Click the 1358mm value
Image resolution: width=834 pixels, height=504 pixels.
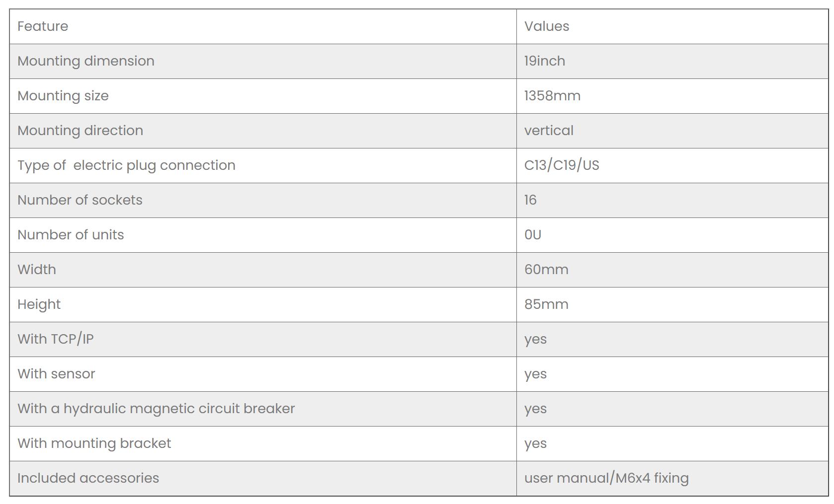pyautogui.click(x=552, y=96)
